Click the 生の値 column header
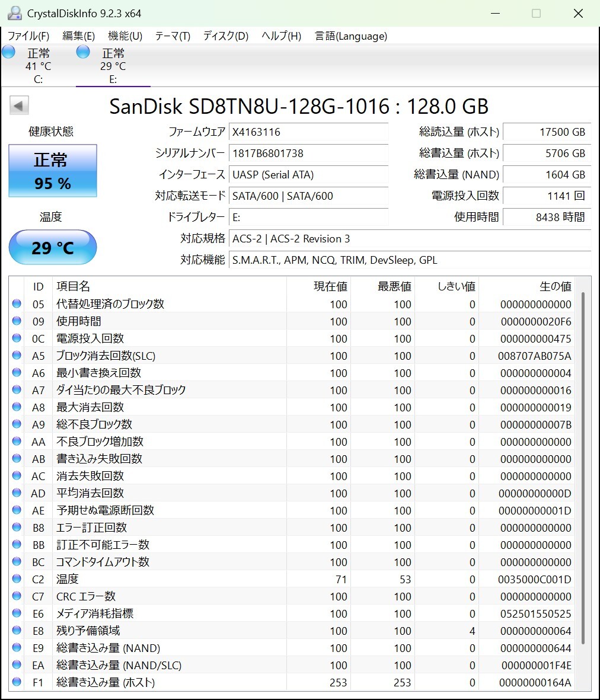 (x=555, y=286)
